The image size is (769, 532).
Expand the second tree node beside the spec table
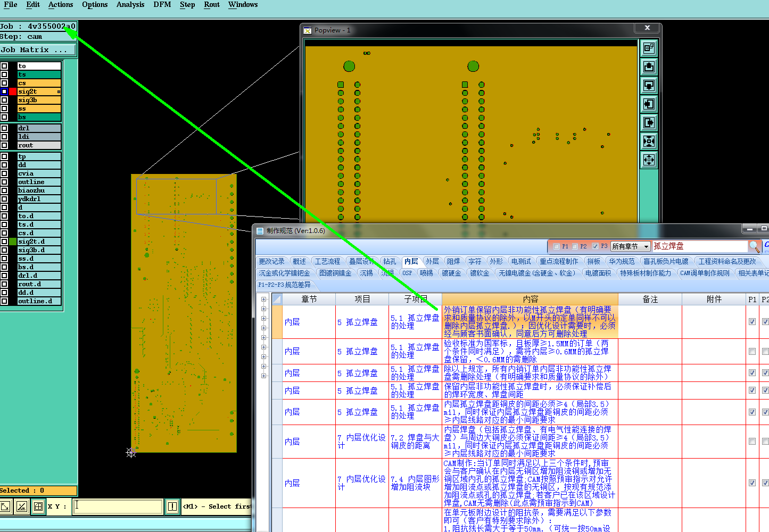(263, 309)
